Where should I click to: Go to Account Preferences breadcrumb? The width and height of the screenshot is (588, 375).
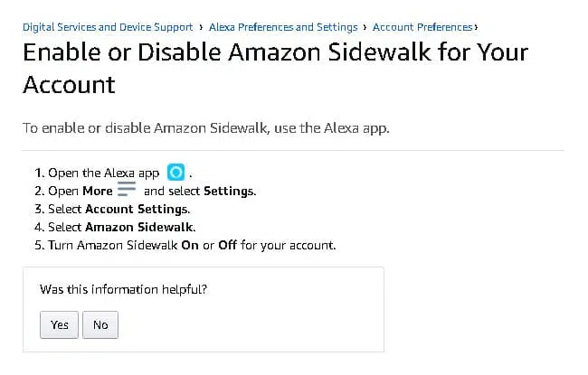[422, 27]
